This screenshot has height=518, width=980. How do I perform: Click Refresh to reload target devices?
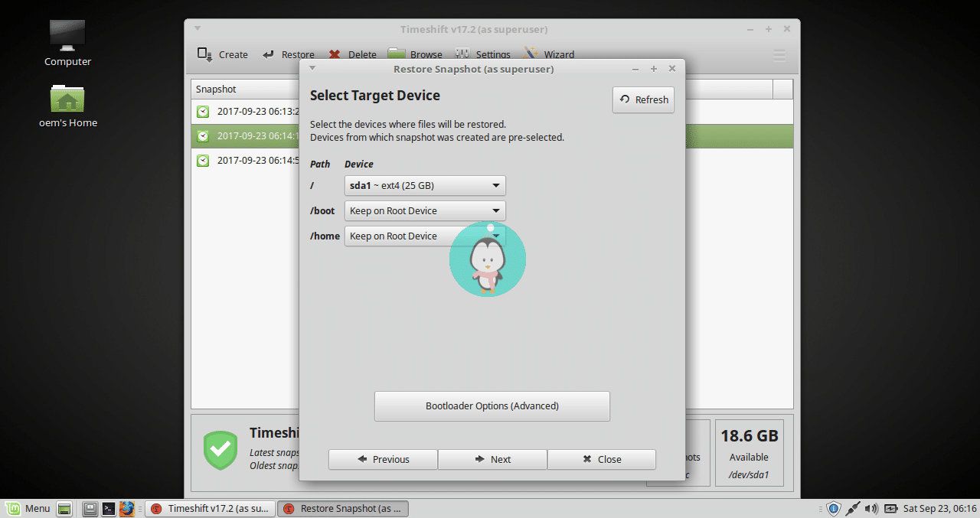click(643, 99)
